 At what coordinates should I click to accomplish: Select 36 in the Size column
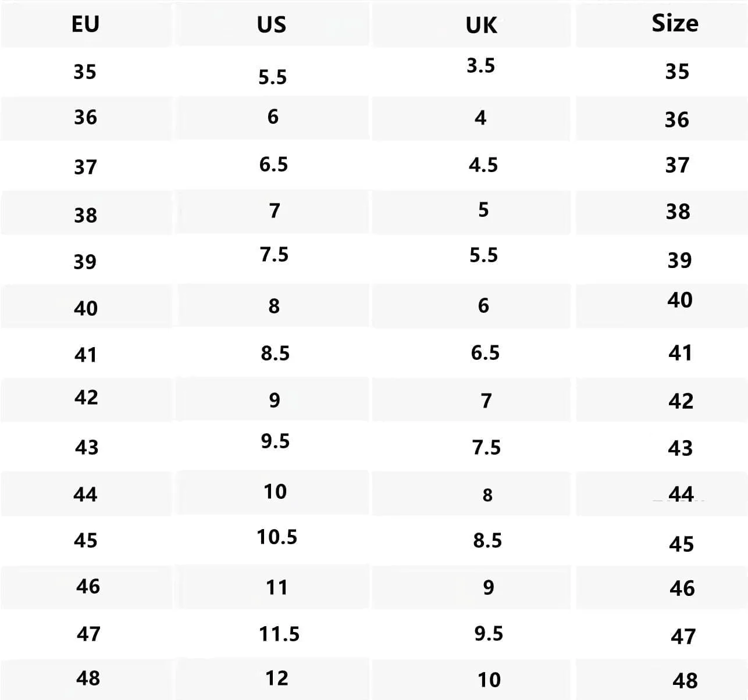click(x=677, y=119)
